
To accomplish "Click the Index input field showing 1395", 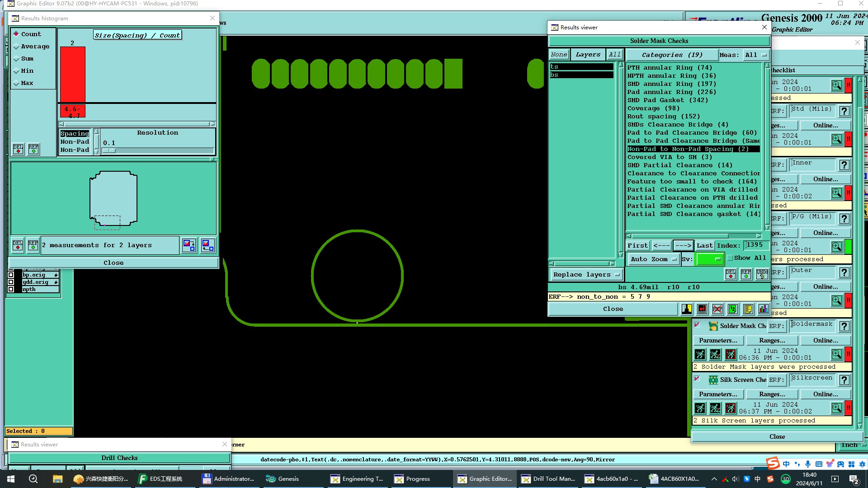I will [757, 245].
